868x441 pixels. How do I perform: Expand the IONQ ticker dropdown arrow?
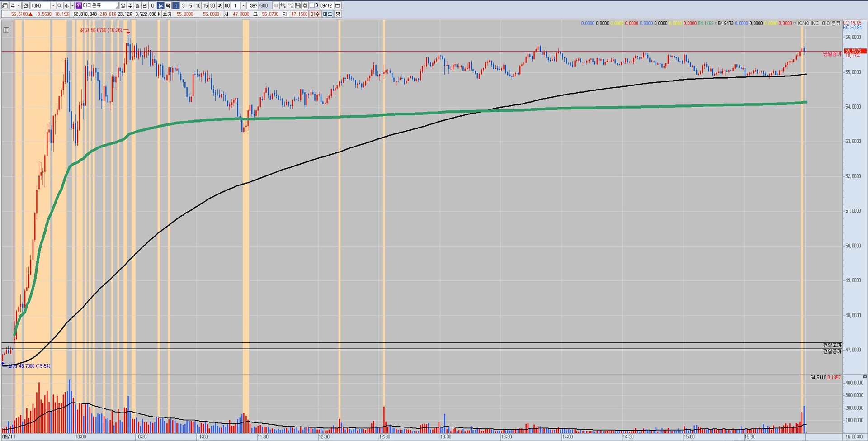point(53,5)
